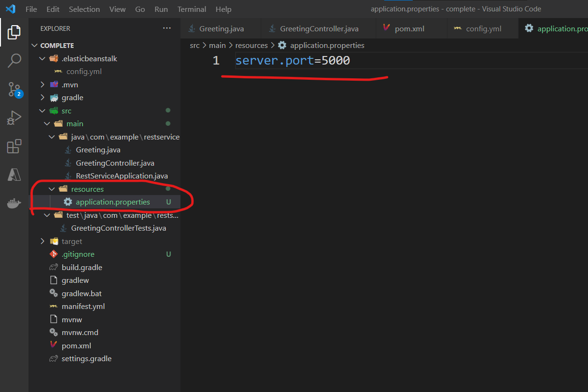Image resolution: width=588 pixels, height=392 pixels.
Task: Switch to the pom.xml editor tab
Action: [x=411, y=28]
